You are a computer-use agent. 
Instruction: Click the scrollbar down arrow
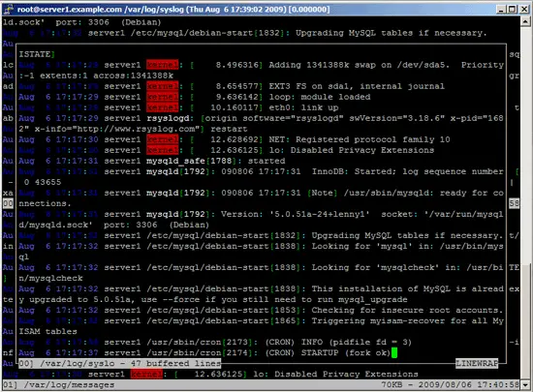pyautogui.click(x=525, y=385)
